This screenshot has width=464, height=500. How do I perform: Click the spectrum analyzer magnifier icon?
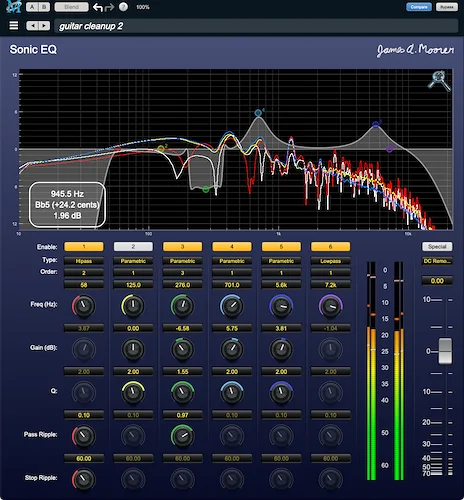click(439, 80)
